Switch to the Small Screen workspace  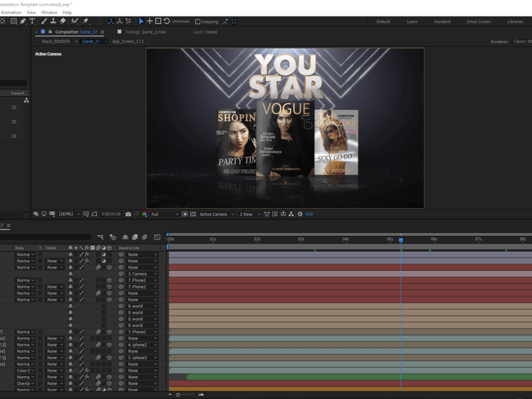(478, 21)
